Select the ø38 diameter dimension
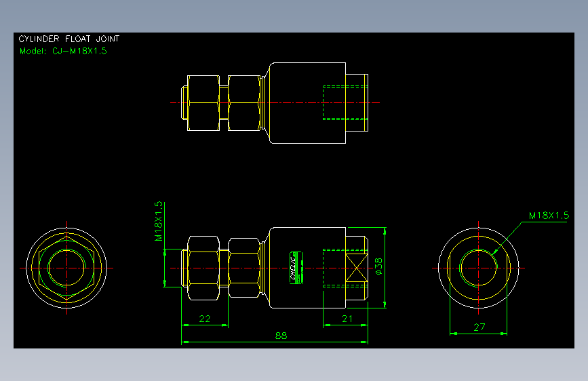The height and width of the screenshot is (381, 588). pyautogui.click(x=378, y=266)
